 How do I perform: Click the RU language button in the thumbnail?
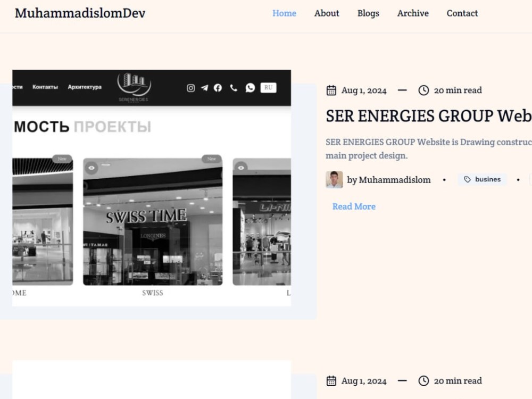268,88
